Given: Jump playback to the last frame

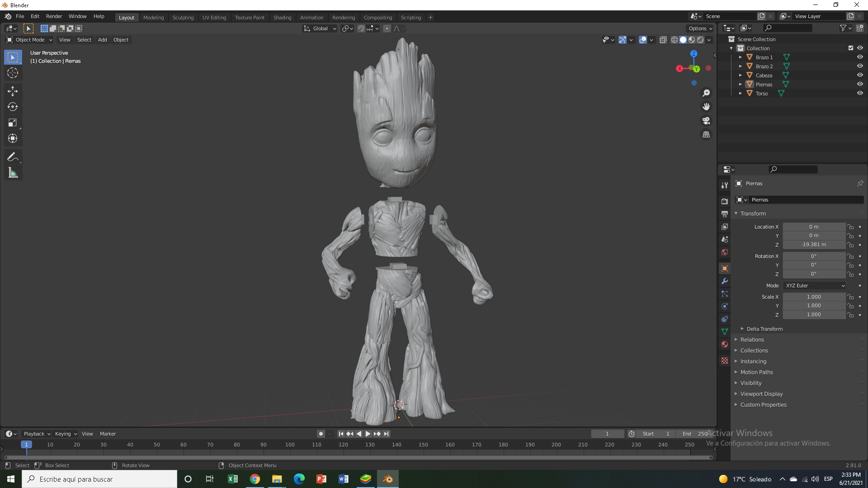Looking at the screenshot, I should pyautogui.click(x=386, y=433).
